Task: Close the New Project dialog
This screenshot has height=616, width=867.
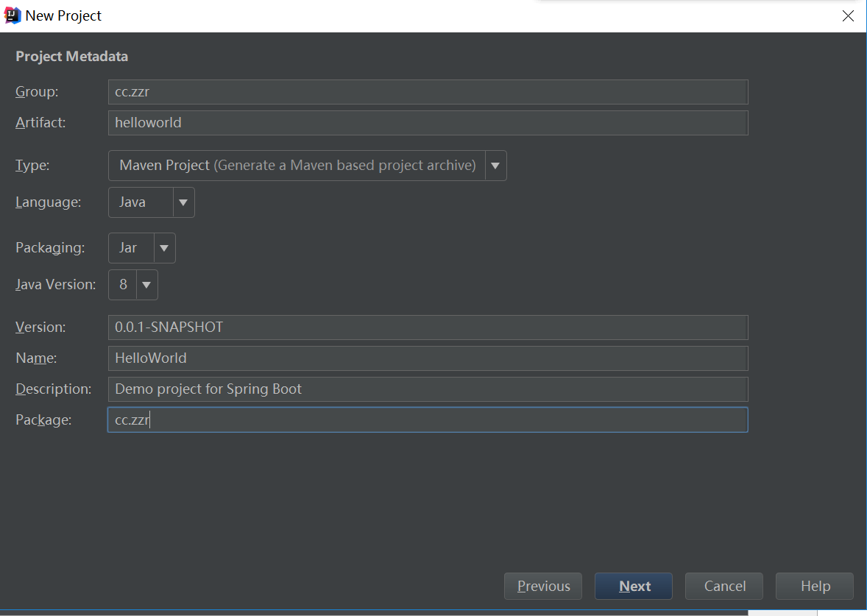Action: (x=848, y=16)
